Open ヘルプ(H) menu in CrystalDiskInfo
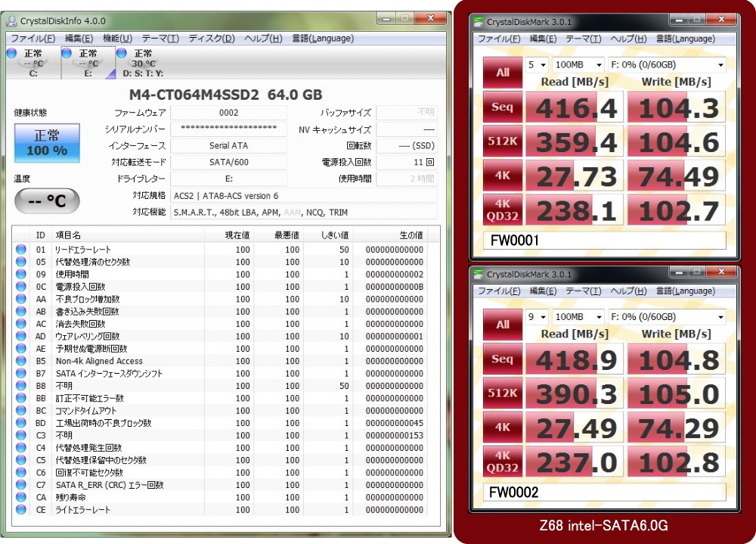This screenshot has width=756, height=544. [263, 39]
